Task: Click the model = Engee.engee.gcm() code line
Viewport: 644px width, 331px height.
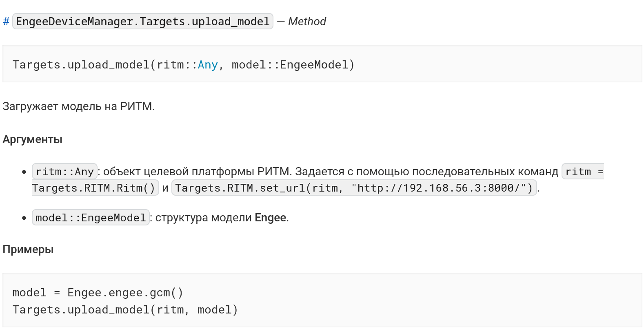Action: point(98,293)
